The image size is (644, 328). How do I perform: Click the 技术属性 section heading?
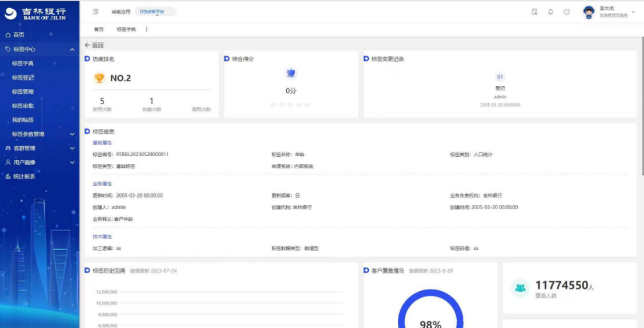tap(102, 237)
